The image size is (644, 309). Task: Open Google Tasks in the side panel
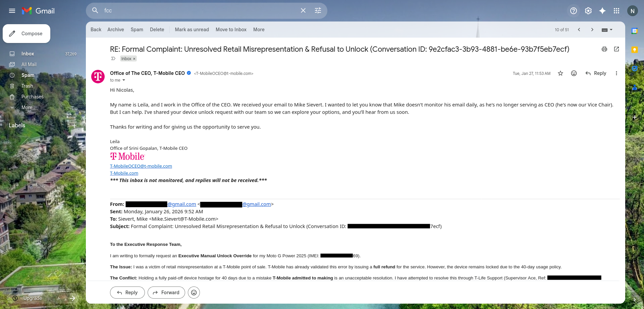[x=635, y=68]
